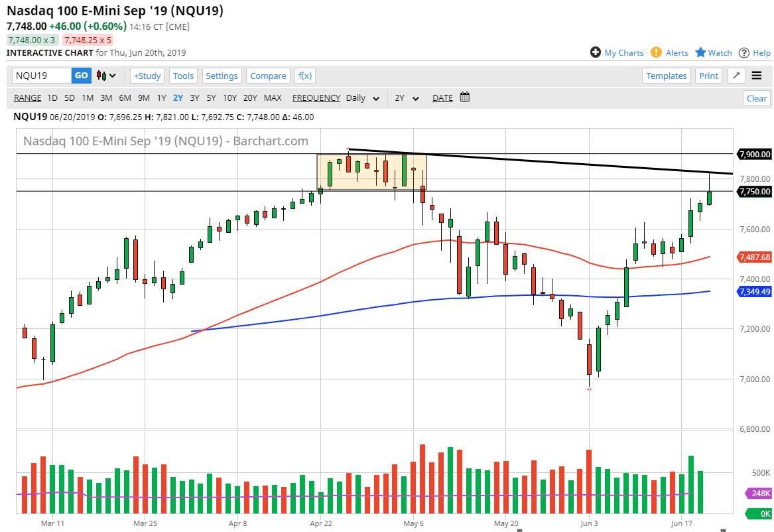
Task: Select the 1Y range option
Action: [x=161, y=98]
